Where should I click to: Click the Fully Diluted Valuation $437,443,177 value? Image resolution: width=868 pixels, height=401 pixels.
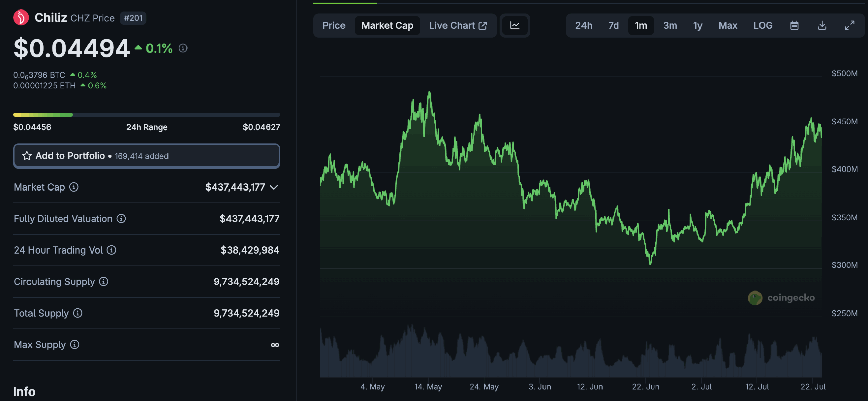tap(250, 218)
